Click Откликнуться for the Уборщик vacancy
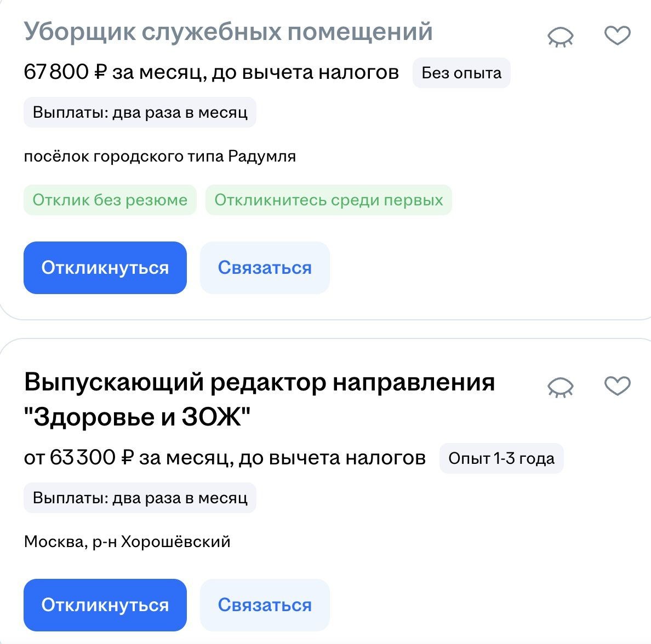This screenshot has height=644, width=651. click(105, 268)
